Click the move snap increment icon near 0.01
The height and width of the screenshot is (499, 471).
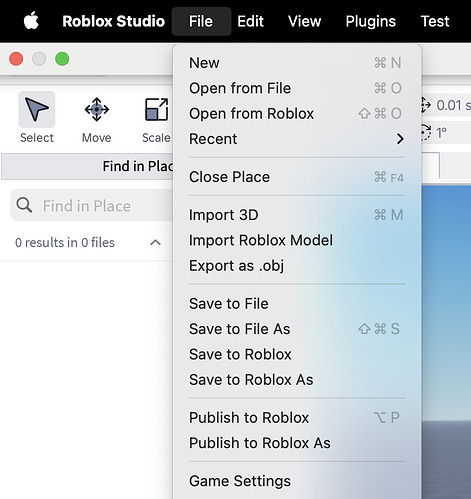tap(426, 105)
